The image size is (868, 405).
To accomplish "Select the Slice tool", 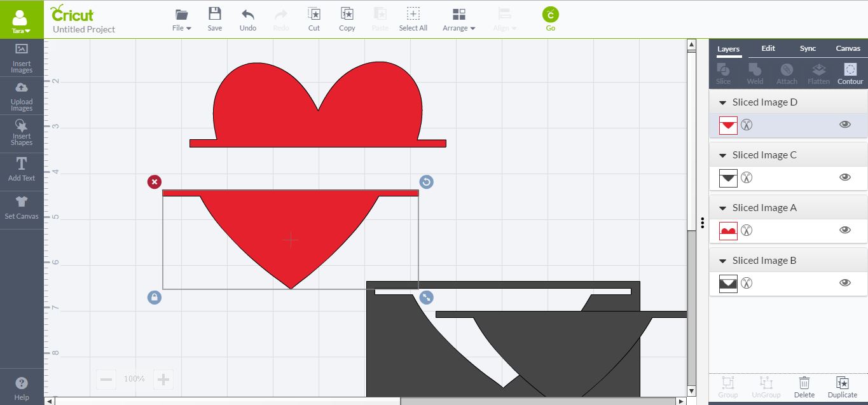I will coord(723,72).
